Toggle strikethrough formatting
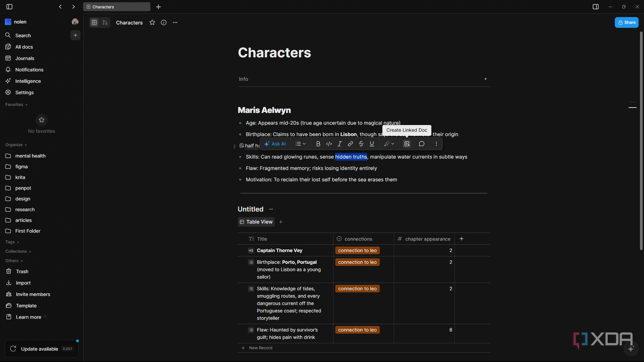644x362 pixels. click(361, 144)
